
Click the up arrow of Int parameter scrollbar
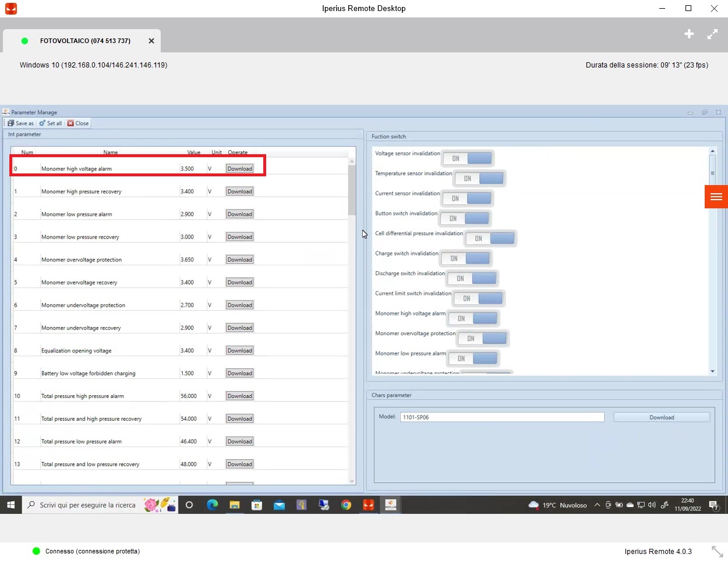352,162
